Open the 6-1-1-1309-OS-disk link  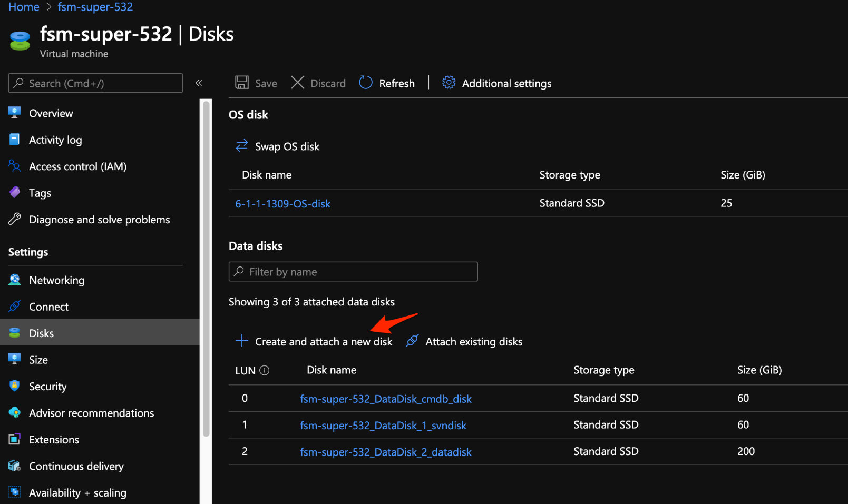pyautogui.click(x=282, y=204)
